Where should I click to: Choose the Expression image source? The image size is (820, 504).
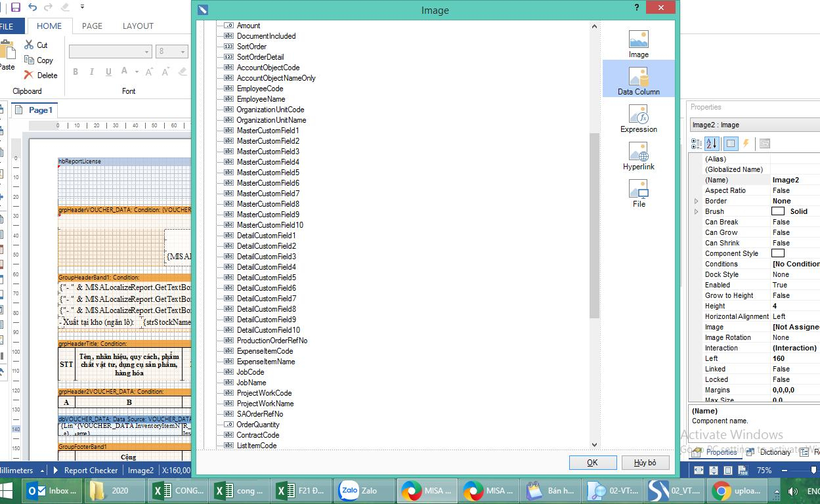click(x=638, y=118)
